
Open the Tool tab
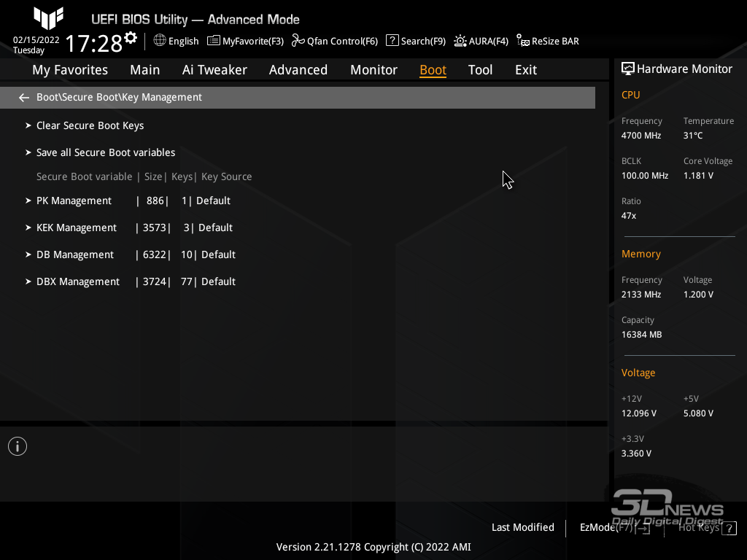pos(480,70)
